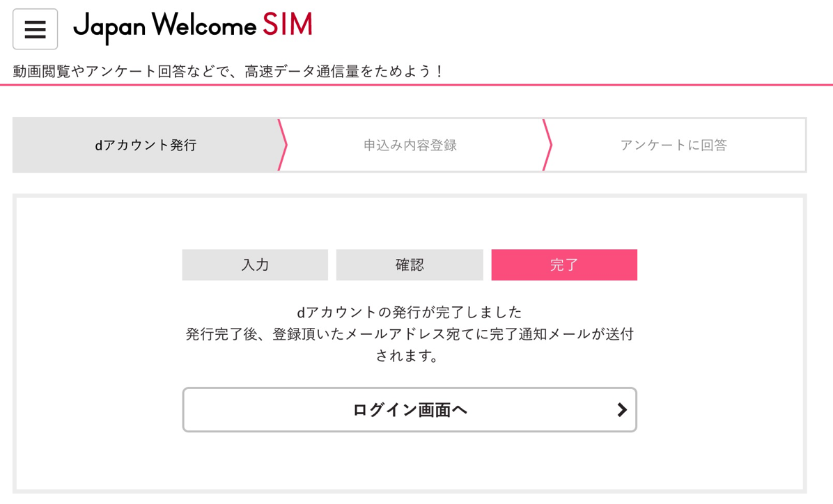Click the word Welcome in the header logo

[204, 24]
